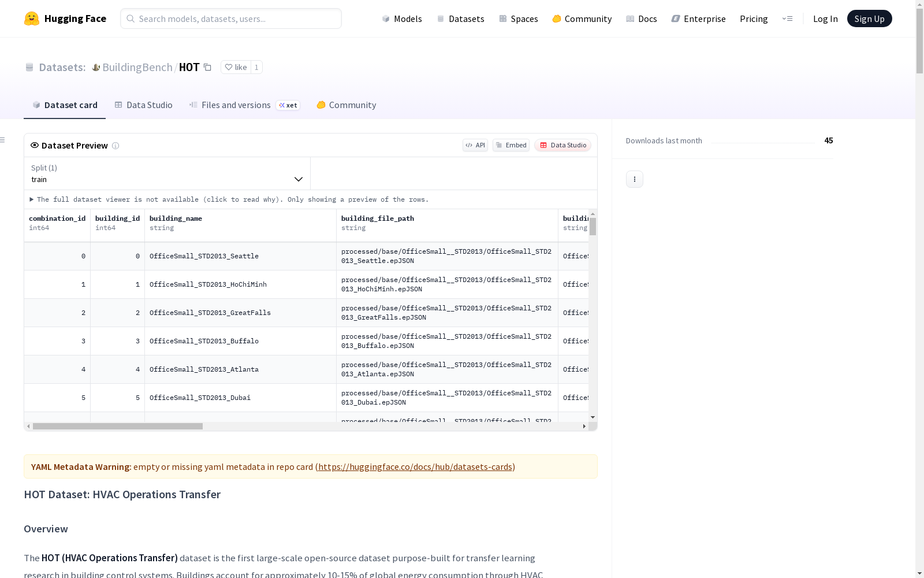The image size is (924, 578).
Task: Open Spaces in the top navigation
Action: [x=519, y=18]
